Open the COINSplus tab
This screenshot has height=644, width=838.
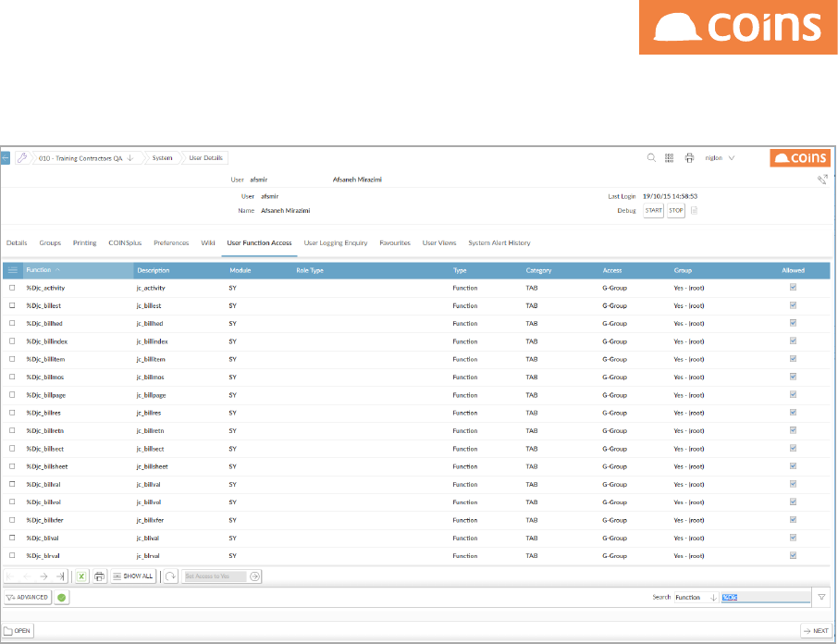[x=125, y=242]
